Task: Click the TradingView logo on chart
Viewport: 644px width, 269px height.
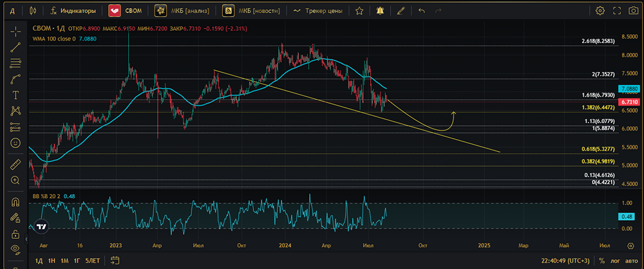Action: 41,227
